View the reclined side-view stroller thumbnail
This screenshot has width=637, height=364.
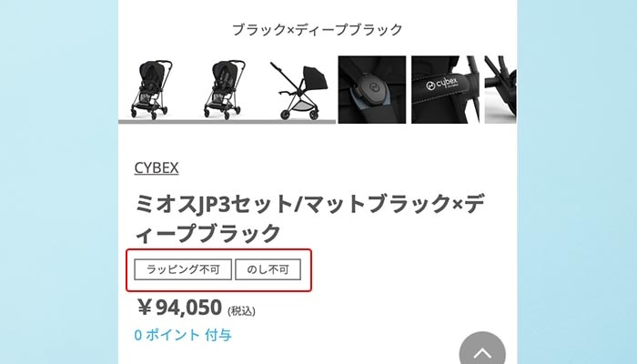pyautogui.click(x=298, y=89)
